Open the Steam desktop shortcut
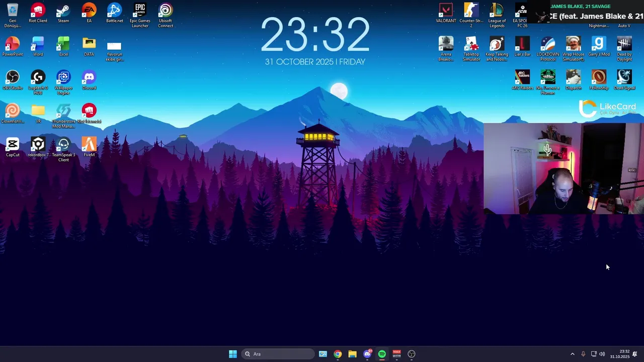Image resolution: width=644 pixels, height=362 pixels. (x=63, y=14)
